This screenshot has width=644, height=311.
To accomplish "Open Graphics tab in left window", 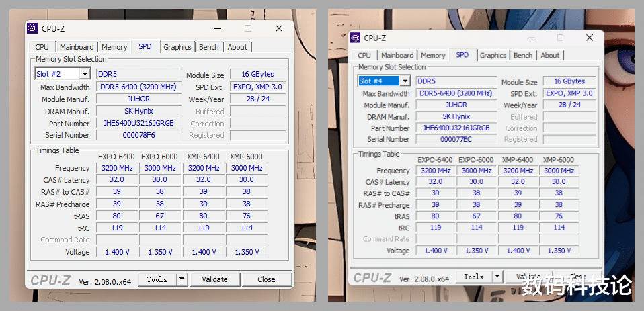I will [x=177, y=47].
